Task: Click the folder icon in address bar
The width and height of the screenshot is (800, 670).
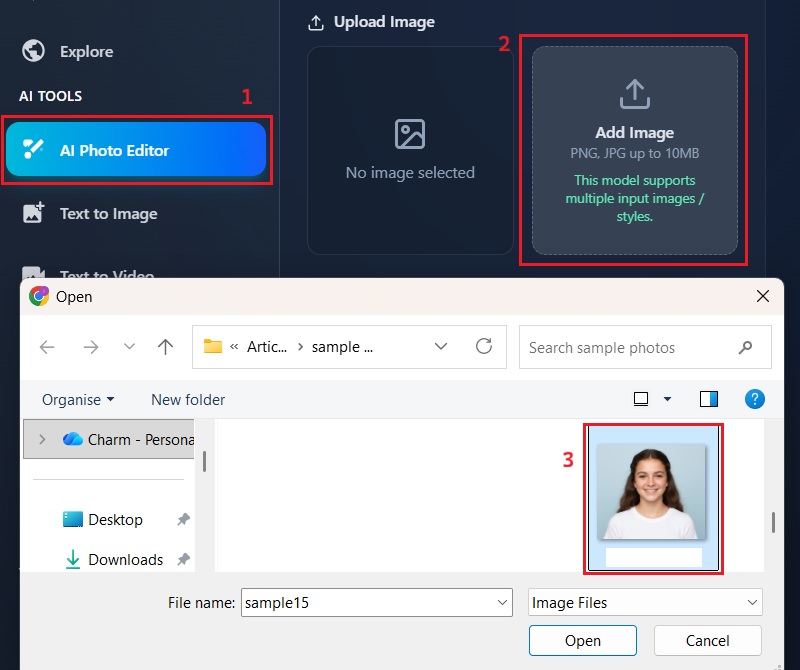Action: tap(213, 346)
